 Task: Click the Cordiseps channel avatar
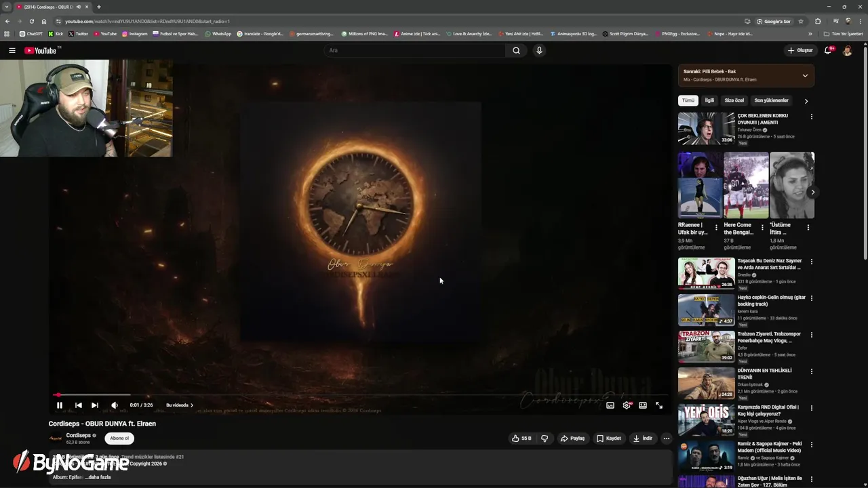point(56,439)
